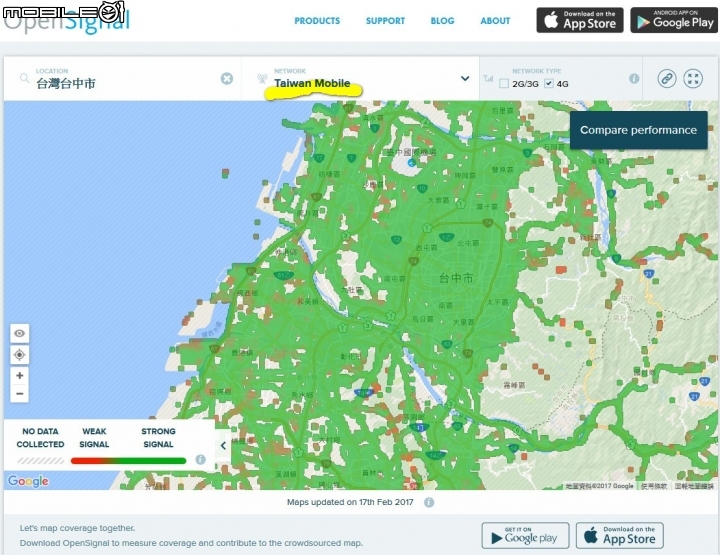
Task: Click bottom Get it on Google Play badge
Action: tap(525, 535)
